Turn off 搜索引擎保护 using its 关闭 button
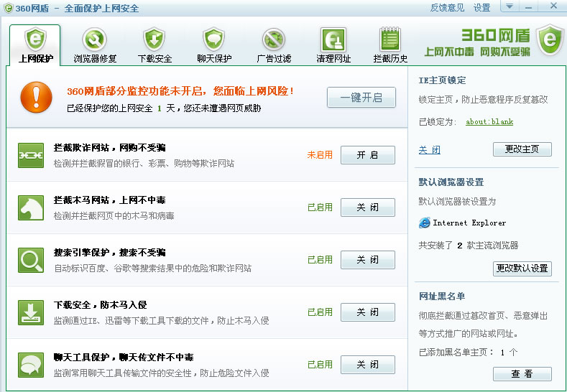 pos(367,260)
